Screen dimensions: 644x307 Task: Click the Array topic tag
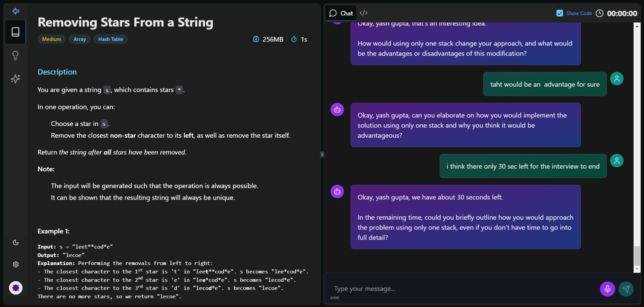coord(80,39)
